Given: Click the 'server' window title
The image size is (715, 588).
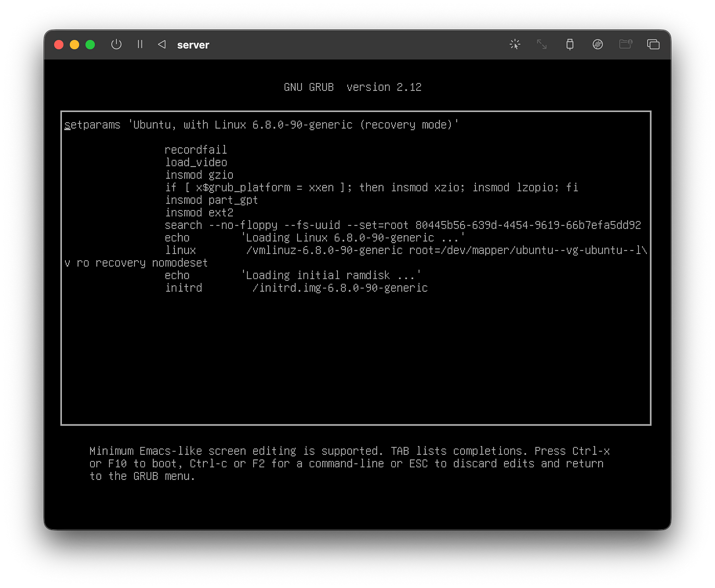Looking at the screenshot, I should [x=193, y=45].
